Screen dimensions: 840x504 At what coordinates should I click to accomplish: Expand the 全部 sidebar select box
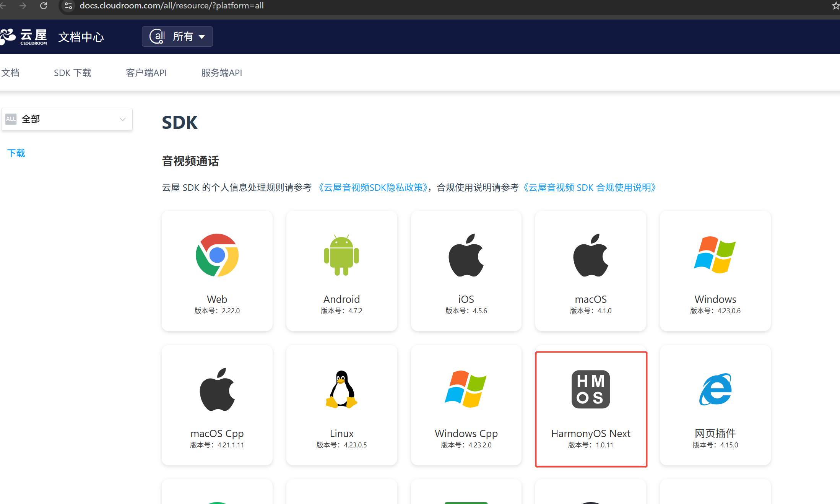(x=67, y=119)
